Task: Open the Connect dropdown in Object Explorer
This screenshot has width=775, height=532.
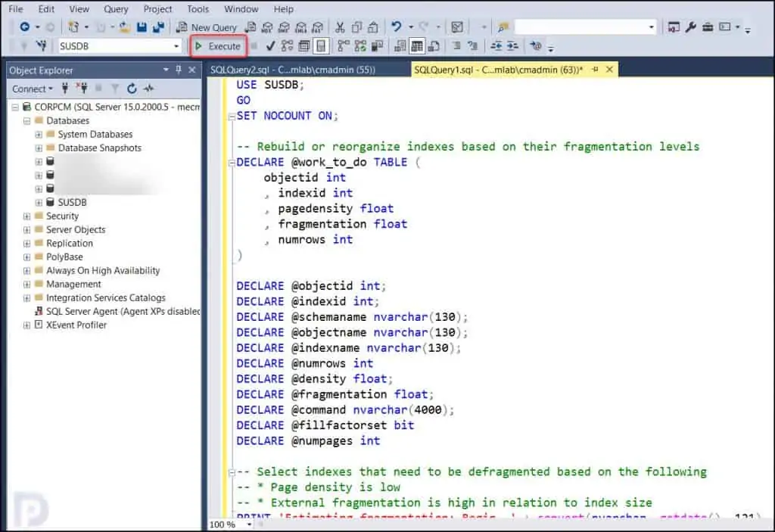Action: (32, 89)
